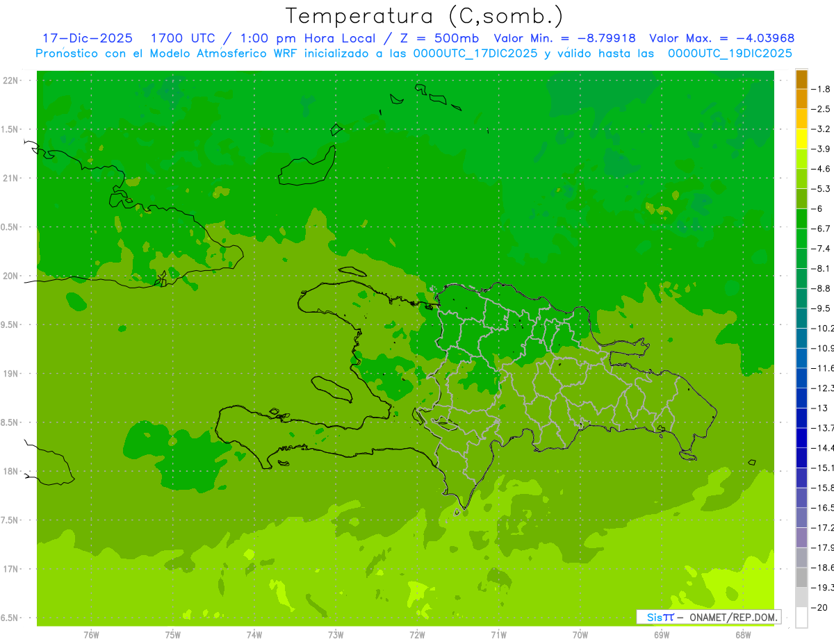
Task: Click the 19N latitude axis label
Action: click(12, 374)
